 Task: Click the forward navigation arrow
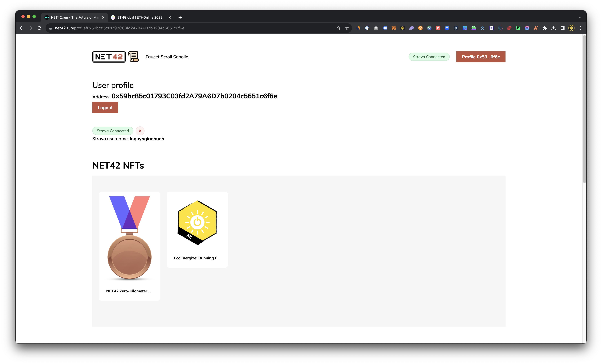(x=31, y=28)
